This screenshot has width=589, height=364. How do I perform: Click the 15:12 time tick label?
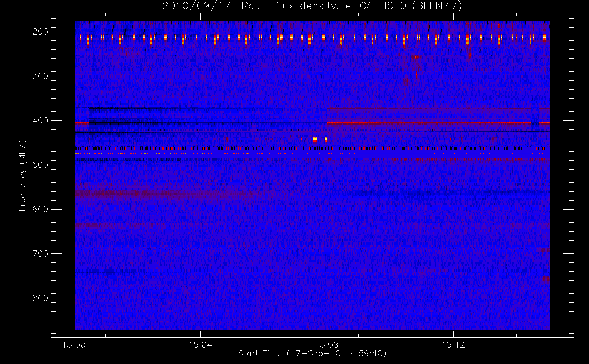point(453,345)
